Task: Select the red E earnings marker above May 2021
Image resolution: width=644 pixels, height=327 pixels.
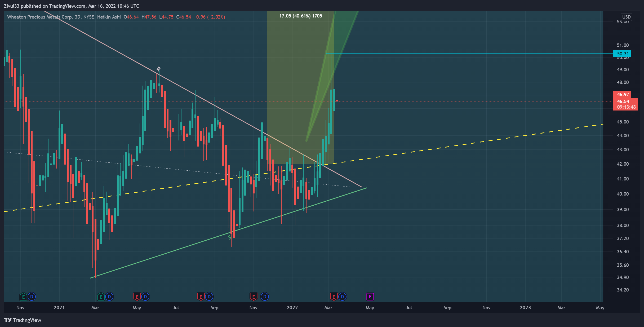Action: coord(137,297)
